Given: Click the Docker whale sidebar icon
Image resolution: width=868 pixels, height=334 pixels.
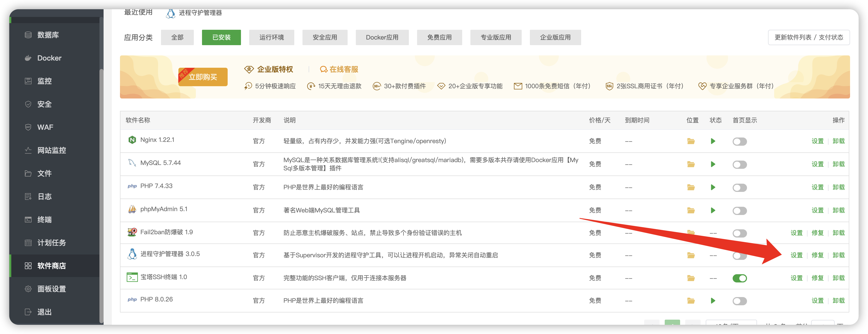Looking at the screenshot, I should [x=28, y=58].
